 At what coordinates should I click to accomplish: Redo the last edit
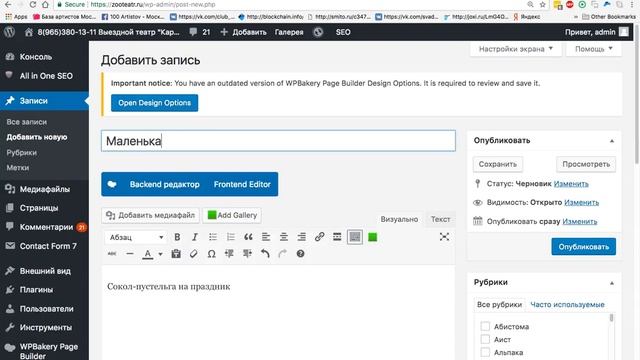pyautogui.click(x=282, y=254)
